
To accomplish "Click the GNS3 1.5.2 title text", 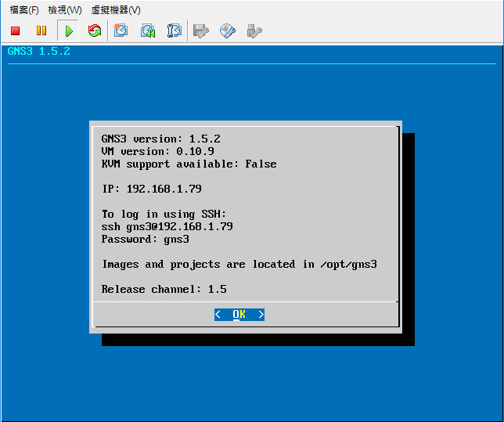I will (x=38, y=51).
